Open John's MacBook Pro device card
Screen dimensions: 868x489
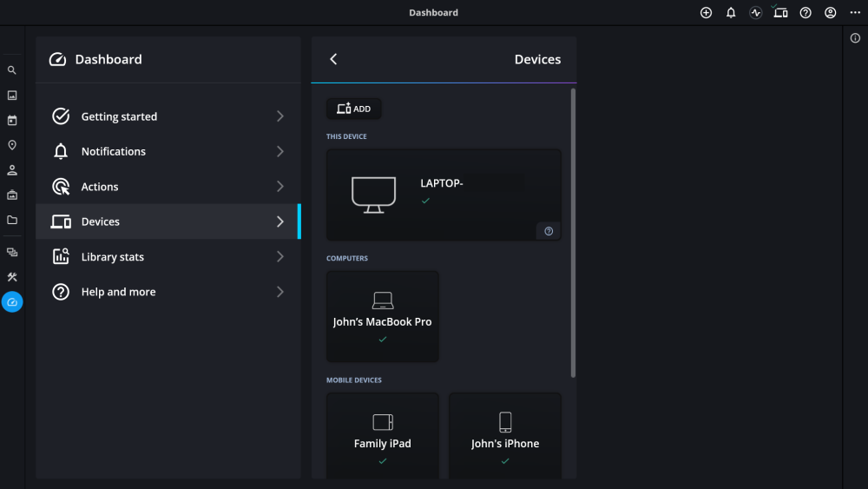383,317
